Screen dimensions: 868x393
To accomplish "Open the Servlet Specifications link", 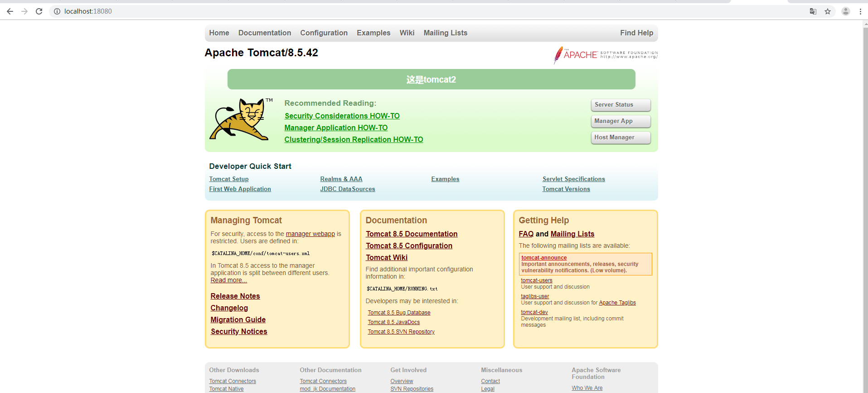I will click(574, 179).
